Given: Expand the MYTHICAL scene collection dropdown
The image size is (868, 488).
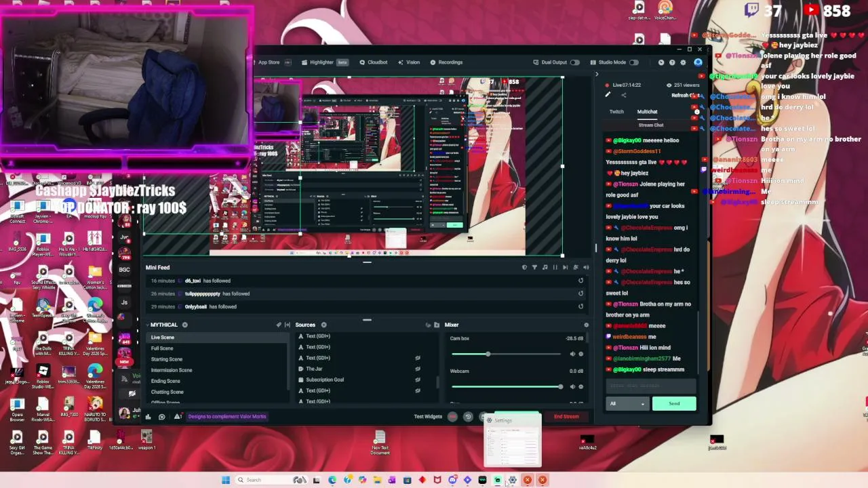Looking at the screenshot, I should tap(163, 325).
